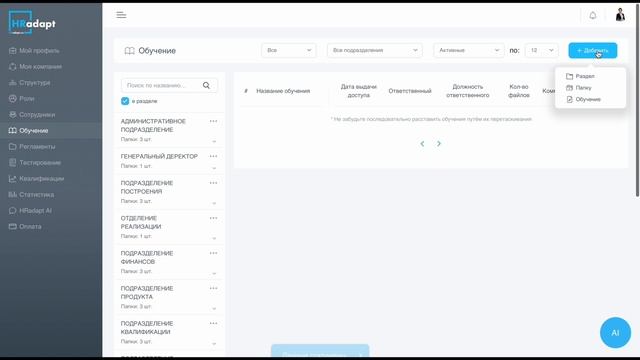Choose 'Раздел' from the add menu
The image size is (640, 360).
click(580, 76)
